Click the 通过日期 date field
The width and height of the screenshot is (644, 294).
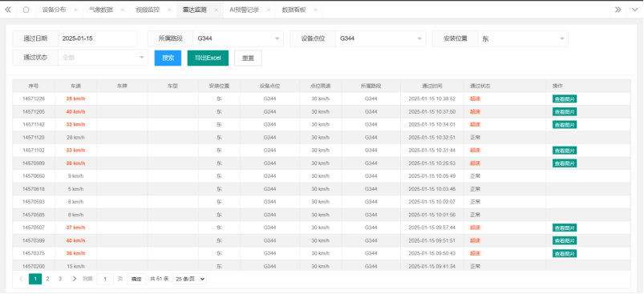98,38
